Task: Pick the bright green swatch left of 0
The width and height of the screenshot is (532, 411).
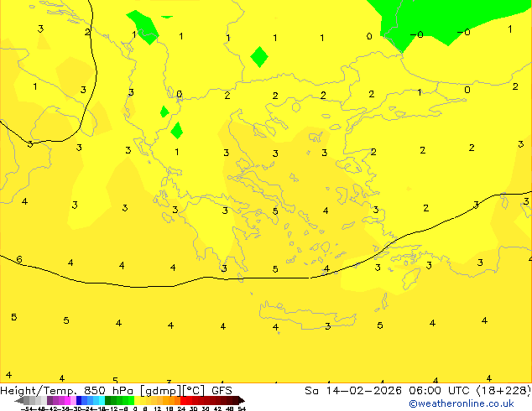Action: pos(131,400)
